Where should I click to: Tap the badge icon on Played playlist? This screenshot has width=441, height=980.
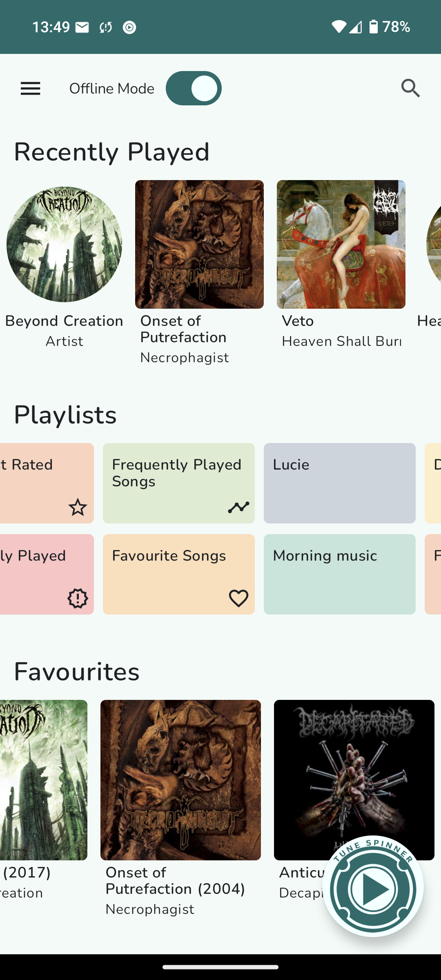[78, 598]
